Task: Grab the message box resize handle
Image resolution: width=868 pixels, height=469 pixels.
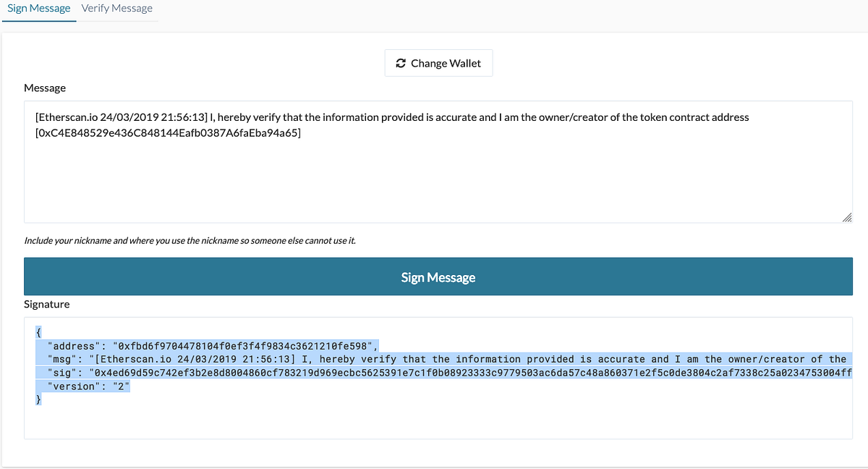Action: (x=847, y=217)
